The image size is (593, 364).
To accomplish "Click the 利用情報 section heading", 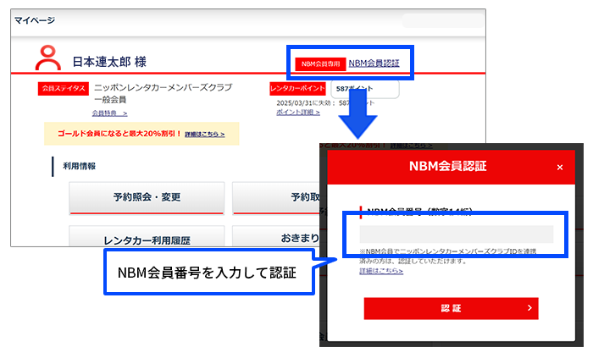I will 79,166.
